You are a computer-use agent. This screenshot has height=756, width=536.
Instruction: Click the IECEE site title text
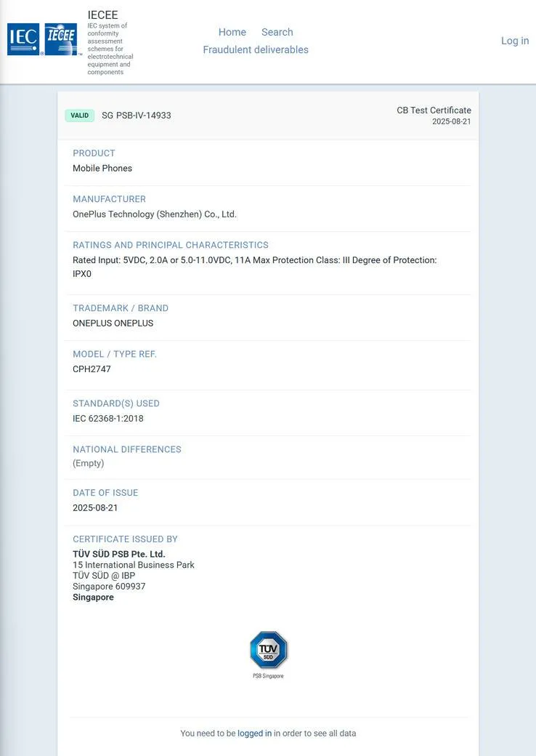tap(102, 15)
